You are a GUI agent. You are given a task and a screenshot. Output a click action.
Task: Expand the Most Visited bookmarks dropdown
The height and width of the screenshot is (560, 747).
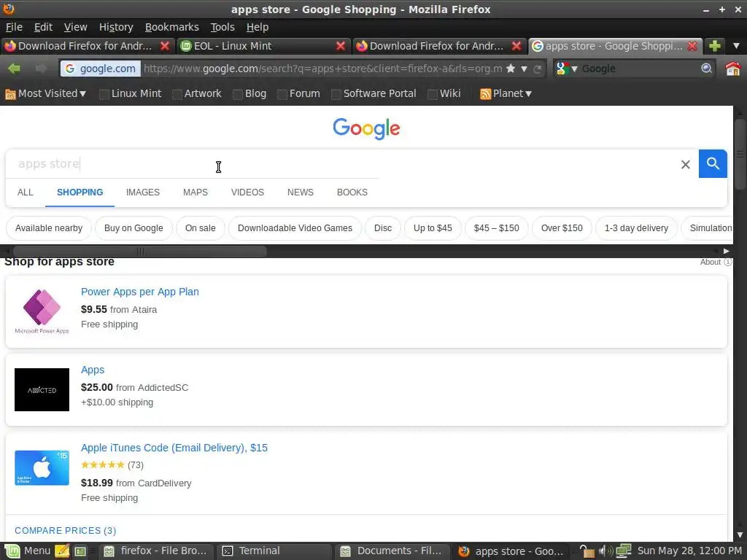(x=45, y=93)
